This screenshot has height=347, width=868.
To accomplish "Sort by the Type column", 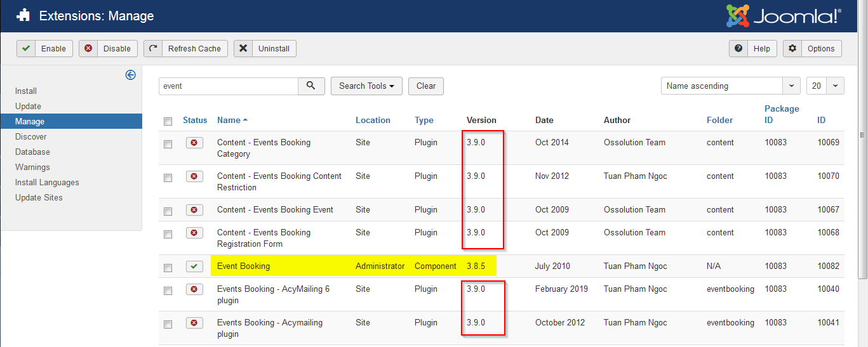I will [424, 120].
